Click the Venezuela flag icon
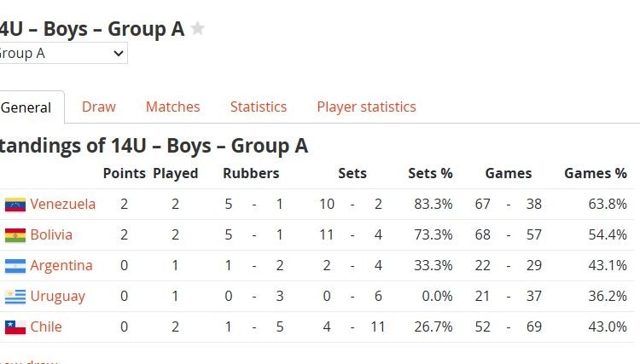Screen dimensions: 640x364 coord(15,205)
